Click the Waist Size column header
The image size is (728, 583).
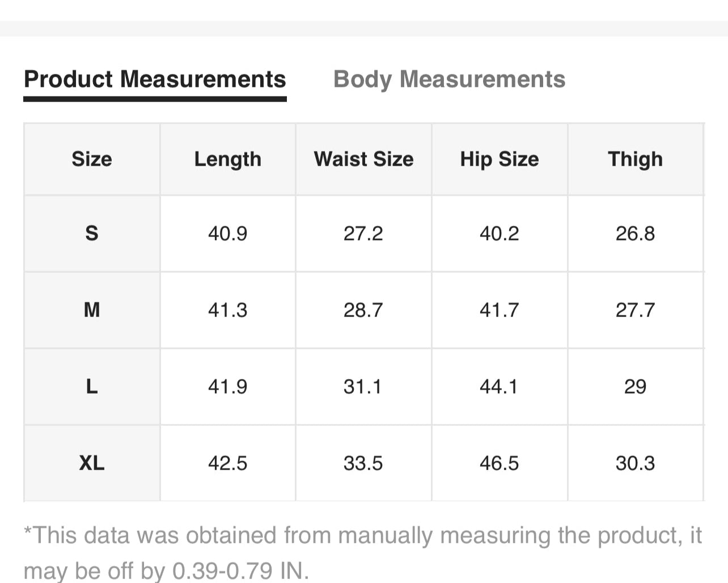click(x=363, y=159)
